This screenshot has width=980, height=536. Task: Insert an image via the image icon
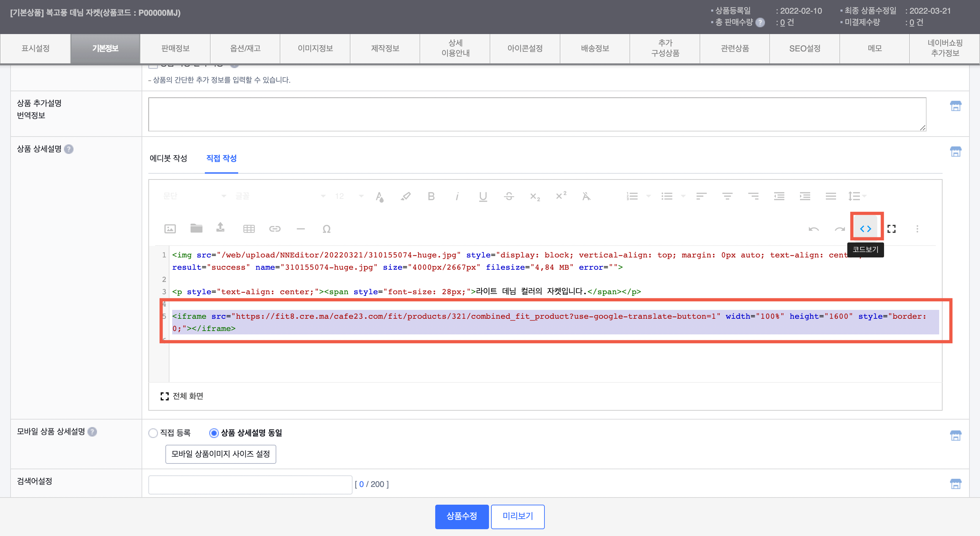(170, 229)
